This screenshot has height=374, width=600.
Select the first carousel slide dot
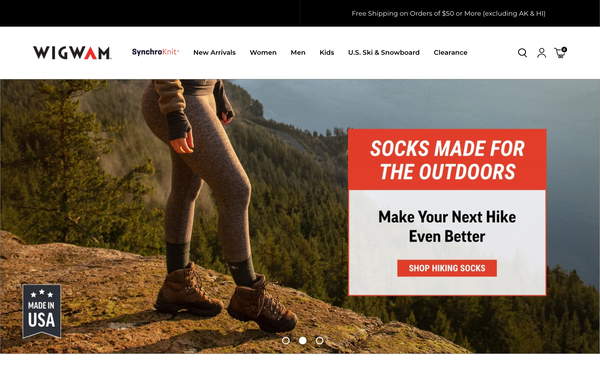(286, 340)
